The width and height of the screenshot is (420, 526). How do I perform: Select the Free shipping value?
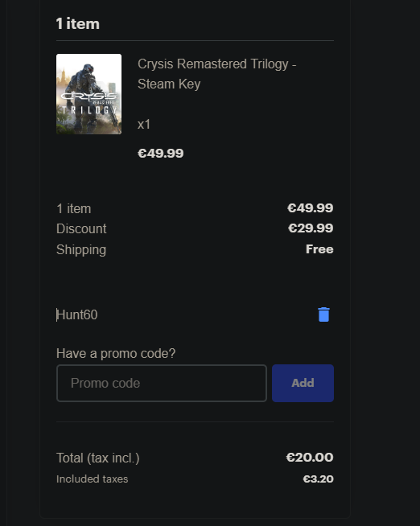click(319, 249)
